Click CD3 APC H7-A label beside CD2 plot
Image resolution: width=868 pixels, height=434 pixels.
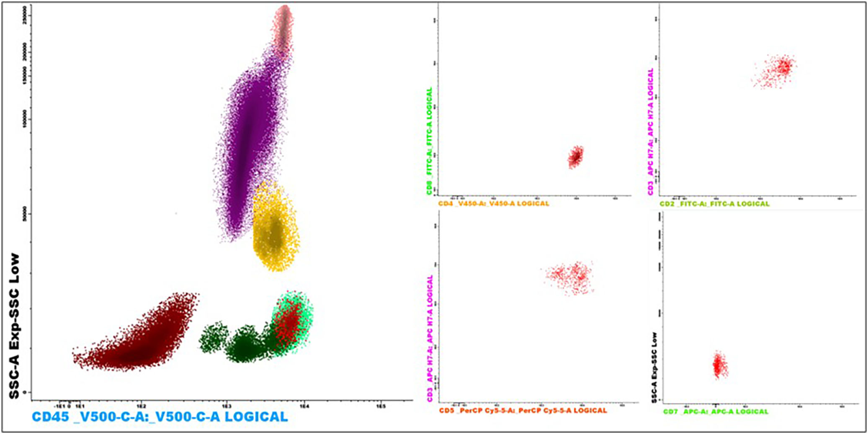click(x=650, y=132)
